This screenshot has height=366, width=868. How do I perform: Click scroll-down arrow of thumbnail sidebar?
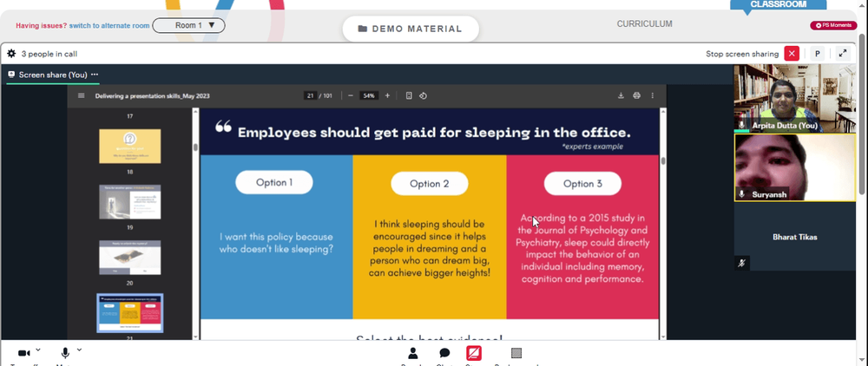point(195,337)
